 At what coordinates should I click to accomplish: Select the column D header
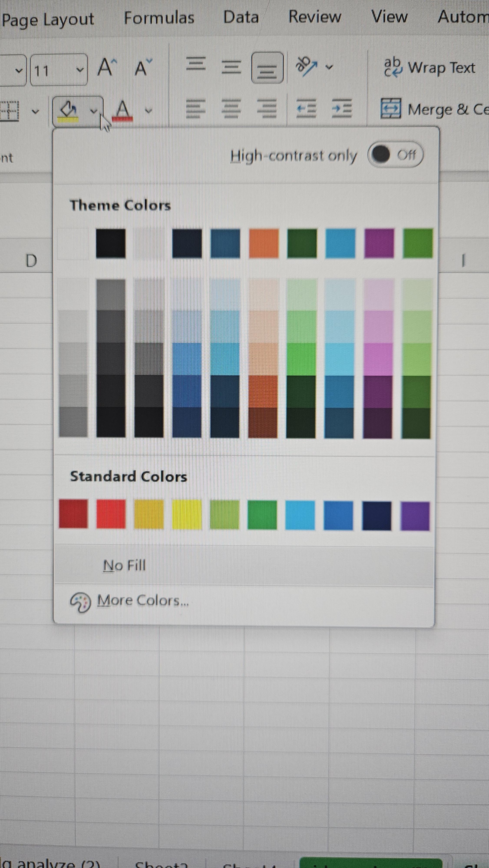click(x=31, y=260)
